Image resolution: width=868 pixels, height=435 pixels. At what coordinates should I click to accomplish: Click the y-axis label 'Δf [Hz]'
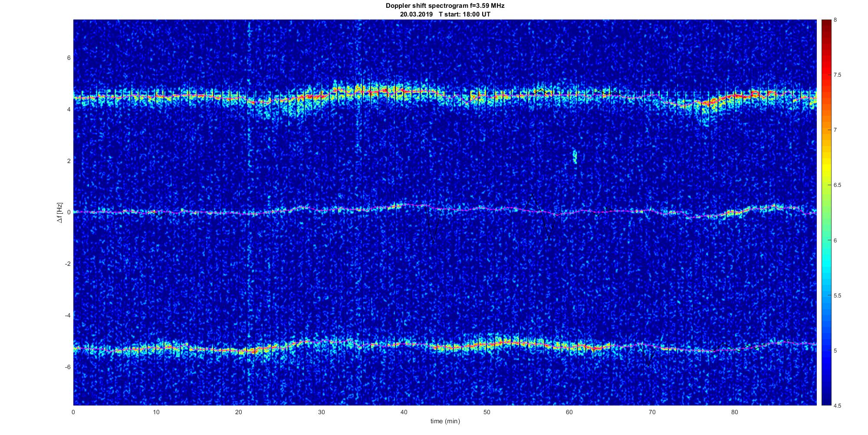pyautogui.click(x=60, y=213)
